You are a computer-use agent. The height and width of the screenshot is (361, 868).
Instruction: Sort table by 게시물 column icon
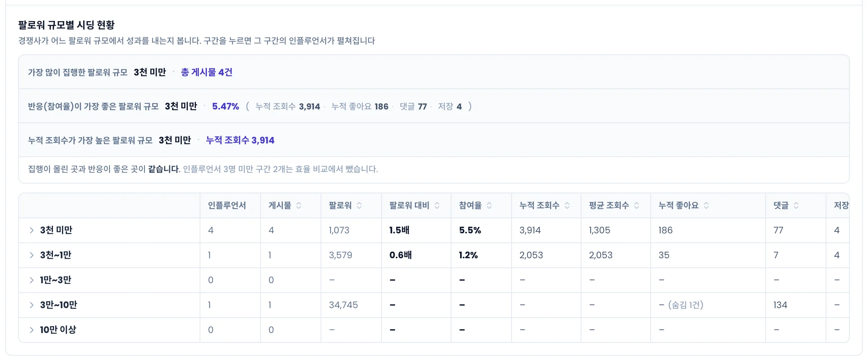[x=299, y=205]
